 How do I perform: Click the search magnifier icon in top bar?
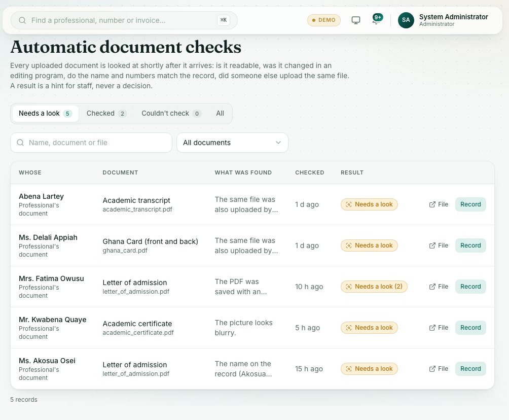tap(22, 20)
